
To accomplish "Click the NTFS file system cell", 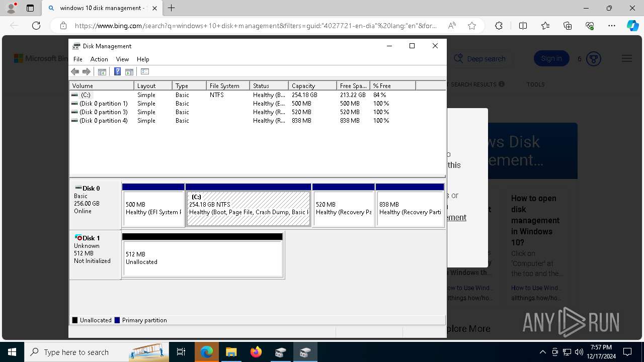I will click(x=217, y=95).
